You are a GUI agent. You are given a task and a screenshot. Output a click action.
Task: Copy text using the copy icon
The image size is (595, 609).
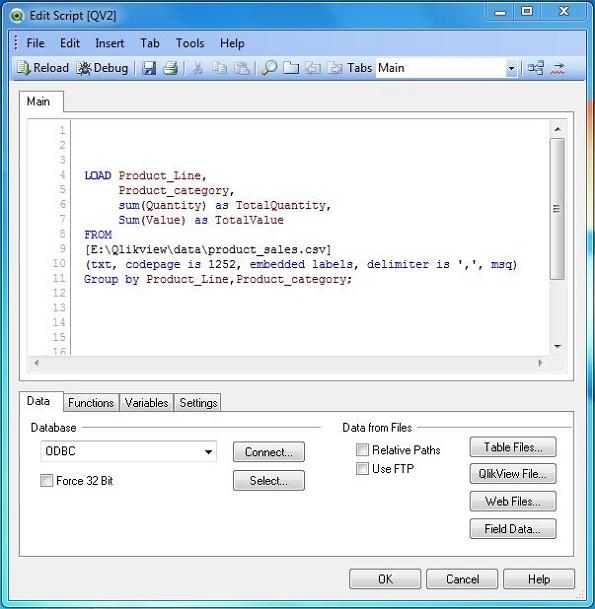coord(219,68)
